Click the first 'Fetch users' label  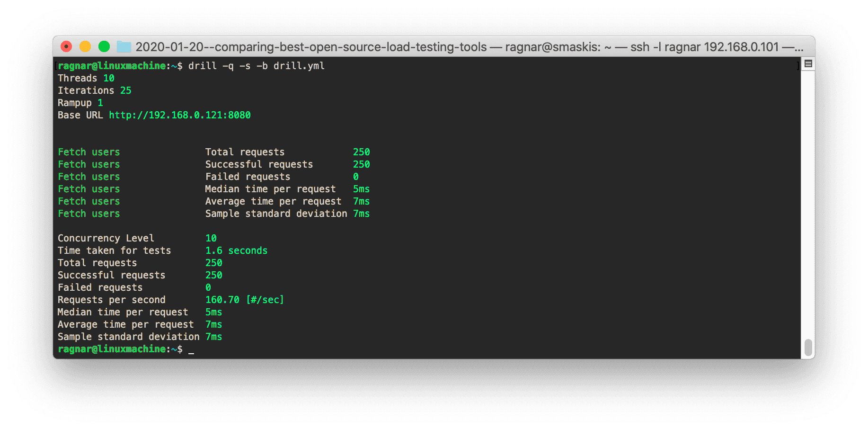point(89,152)
